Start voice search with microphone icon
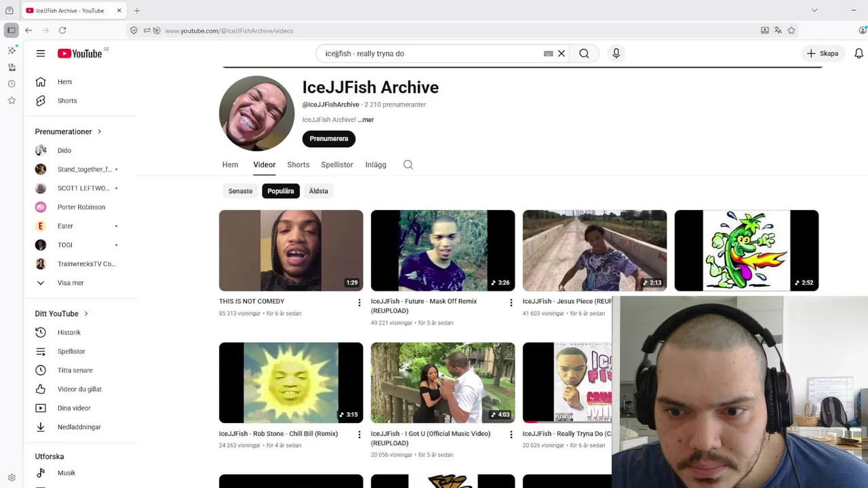This screenshot has height=488, width=868. [x=616, y=54]
